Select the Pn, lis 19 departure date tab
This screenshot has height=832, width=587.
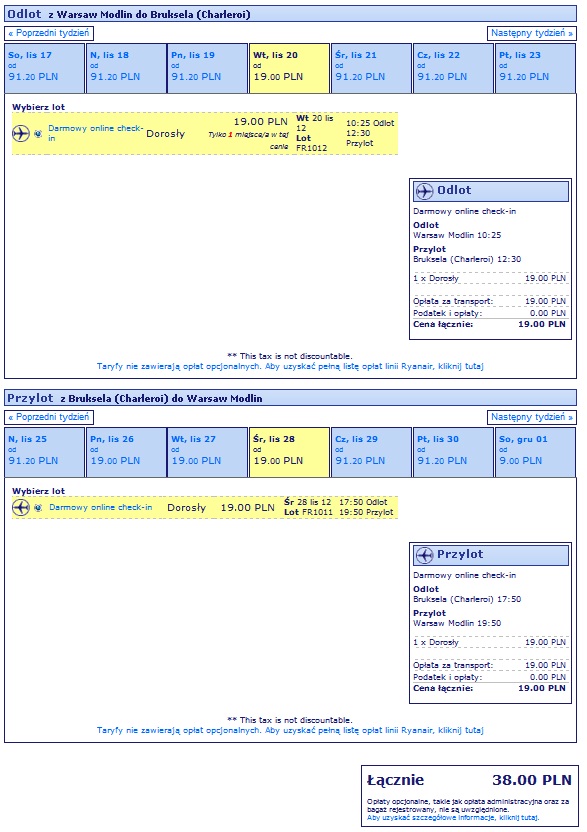point(208,68)
